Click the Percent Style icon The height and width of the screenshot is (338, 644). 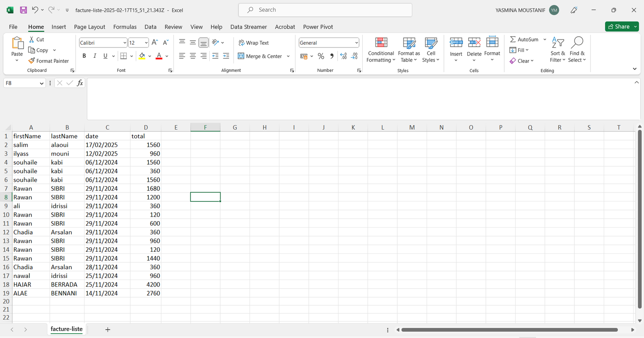pos(321,56)
